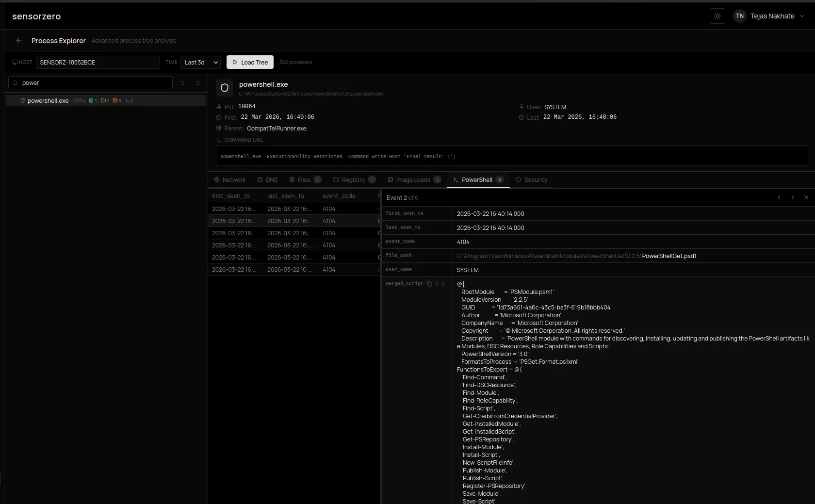Screen dimensions: 815x504
Task: Click the magnifier icon in the search box
Action: pos(15,83)
